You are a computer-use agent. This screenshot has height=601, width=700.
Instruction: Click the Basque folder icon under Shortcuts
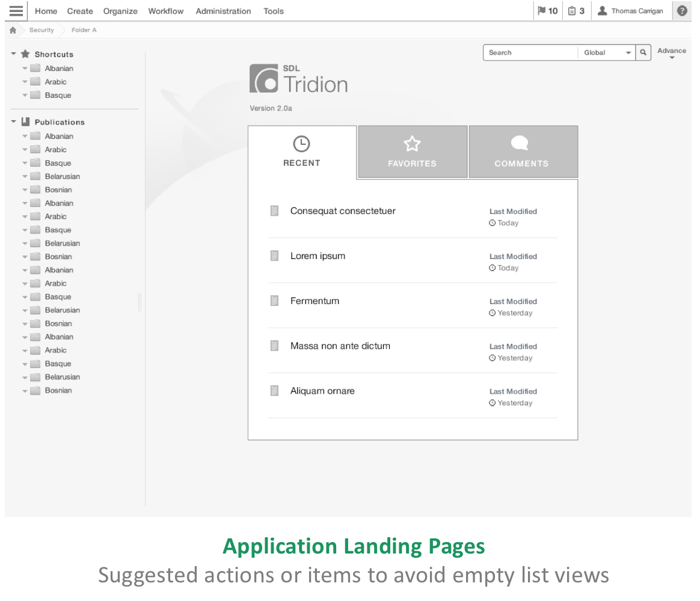click(35, 95)
